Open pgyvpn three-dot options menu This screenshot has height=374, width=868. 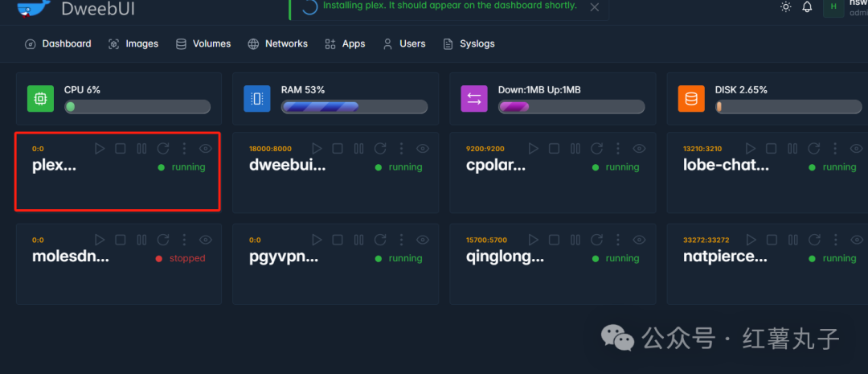[401, 240]
